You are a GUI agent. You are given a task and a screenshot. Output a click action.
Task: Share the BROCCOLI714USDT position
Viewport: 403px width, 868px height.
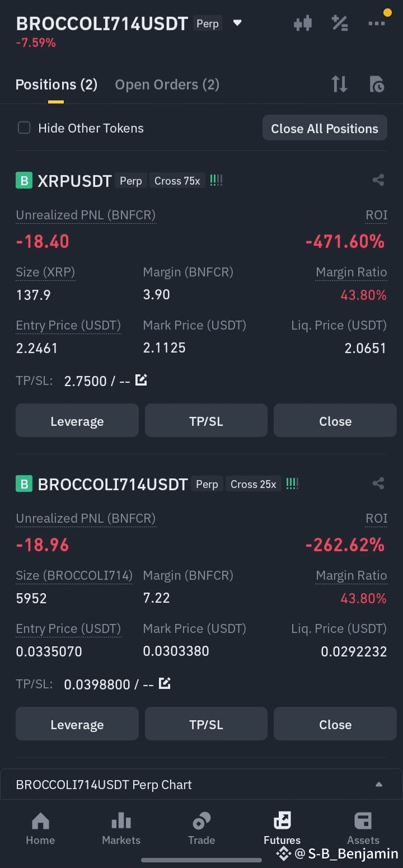pos(378,484)
